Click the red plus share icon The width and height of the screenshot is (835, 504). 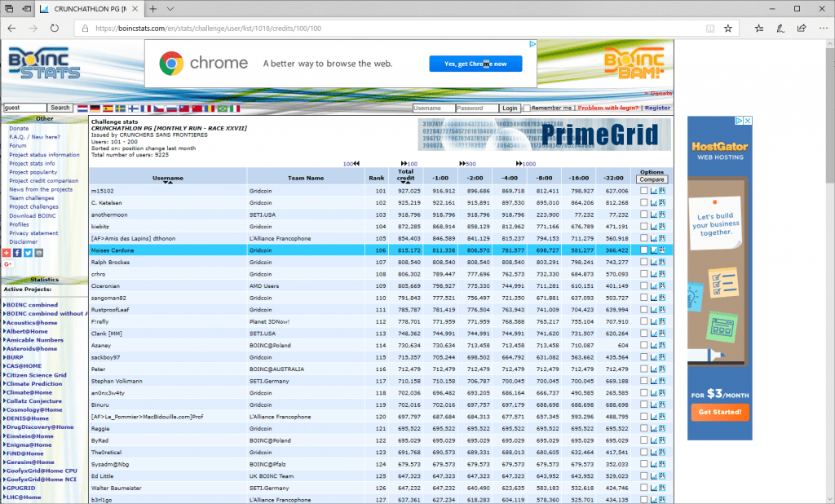[7, 253]
